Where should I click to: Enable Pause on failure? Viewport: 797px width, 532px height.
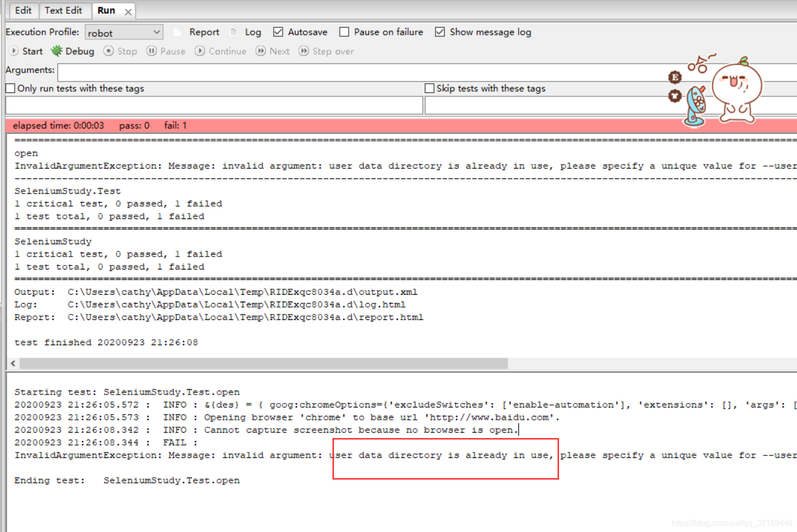[344, 32]
